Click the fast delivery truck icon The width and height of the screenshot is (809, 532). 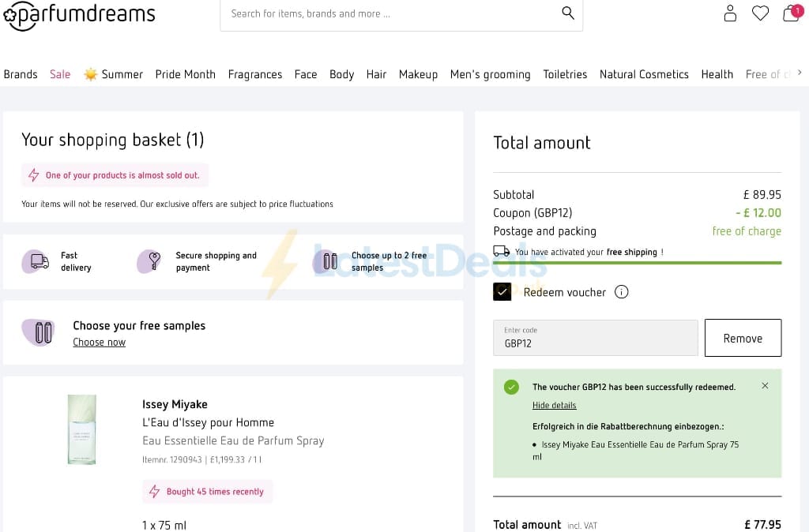tap(36, 261)
